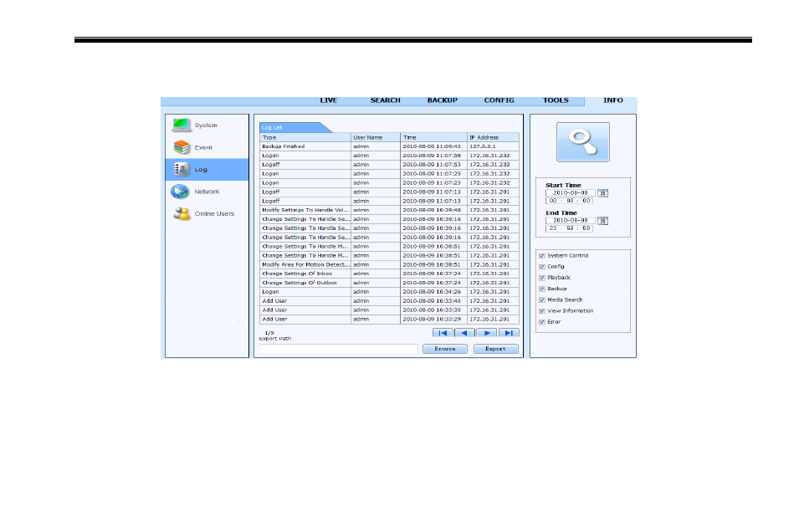Select the Logon entry at 11:07:25
This screenshot has height=532, width=799.
(389, 174)
